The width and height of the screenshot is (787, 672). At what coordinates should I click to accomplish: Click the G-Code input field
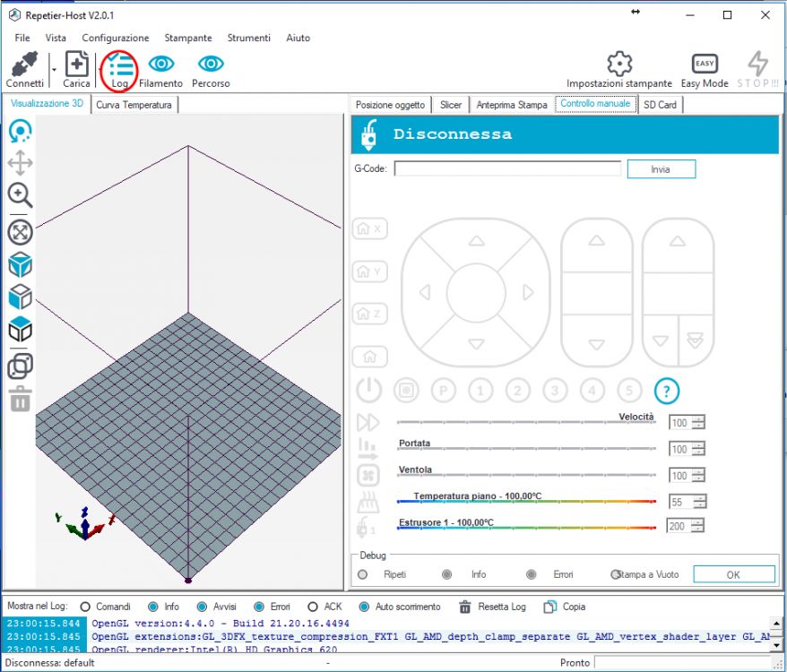(x=507, y=168)
